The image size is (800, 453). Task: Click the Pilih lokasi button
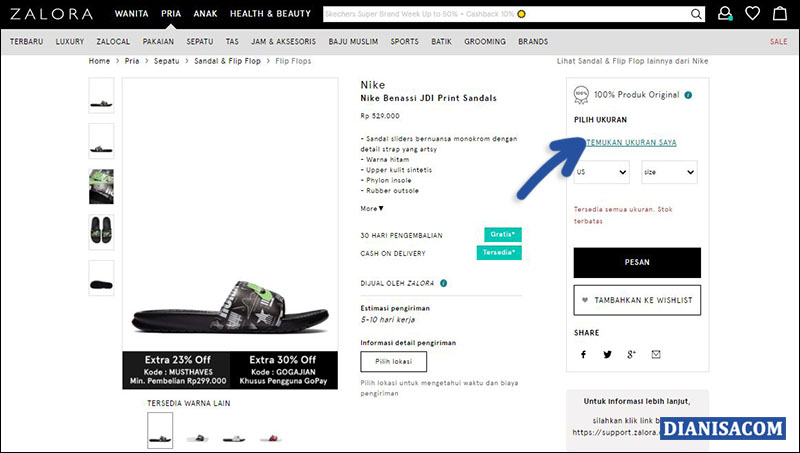(393, 361)
